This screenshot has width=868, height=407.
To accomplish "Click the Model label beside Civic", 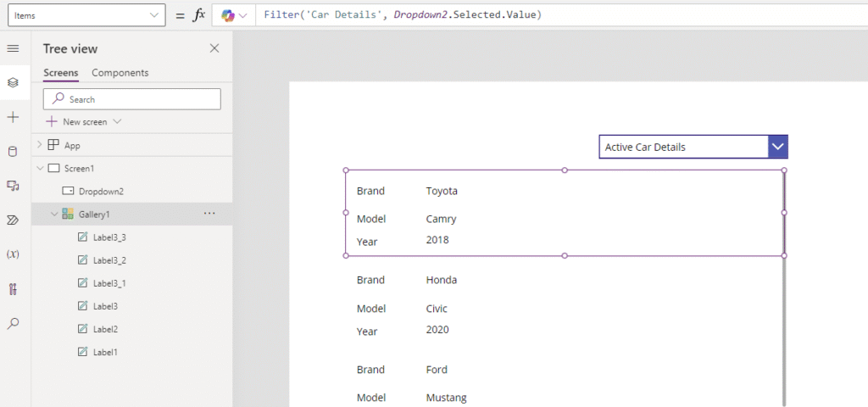I will 371,309.
